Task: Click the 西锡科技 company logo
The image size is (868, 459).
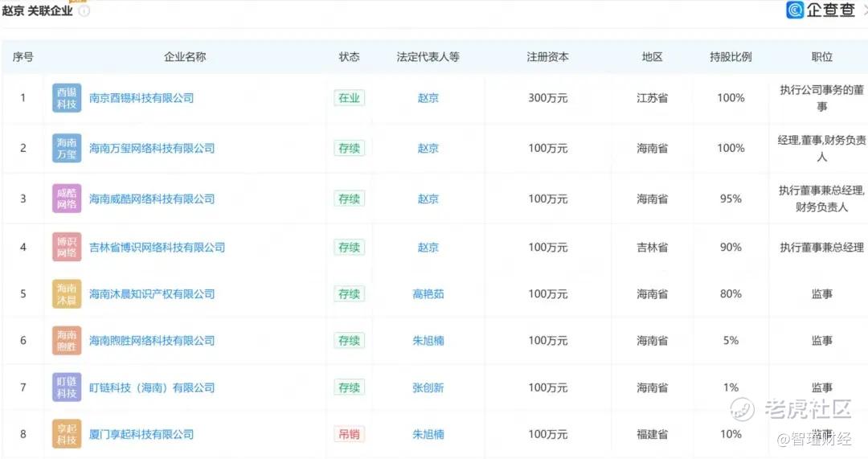Action: click(67, 98)
